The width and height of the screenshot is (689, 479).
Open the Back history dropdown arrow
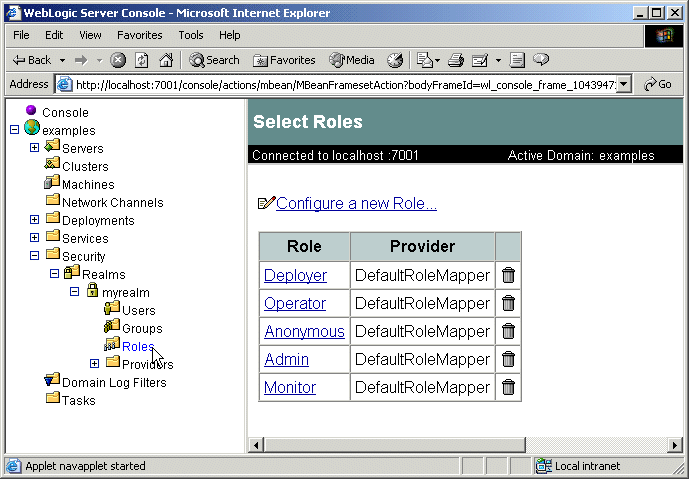(x=62, y=60)
